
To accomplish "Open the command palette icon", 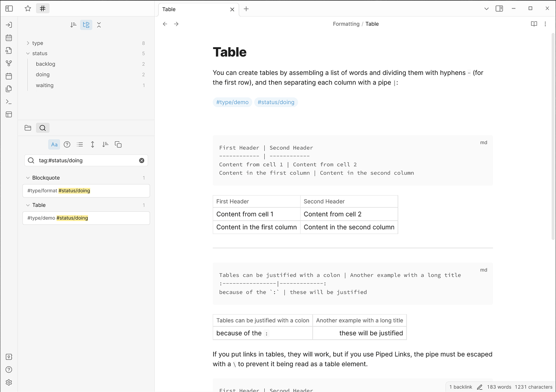I will click(x=9, y=102).
